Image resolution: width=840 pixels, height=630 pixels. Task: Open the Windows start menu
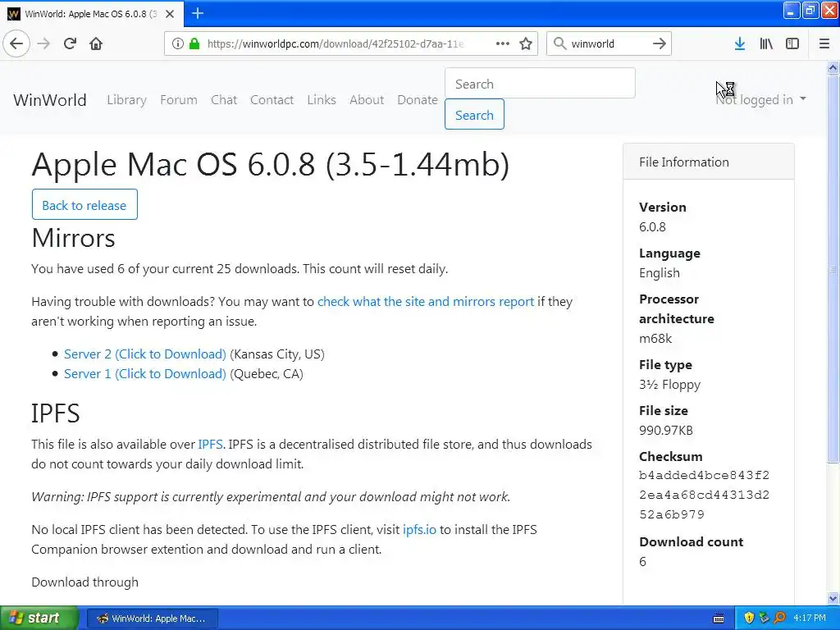[39, 618]
